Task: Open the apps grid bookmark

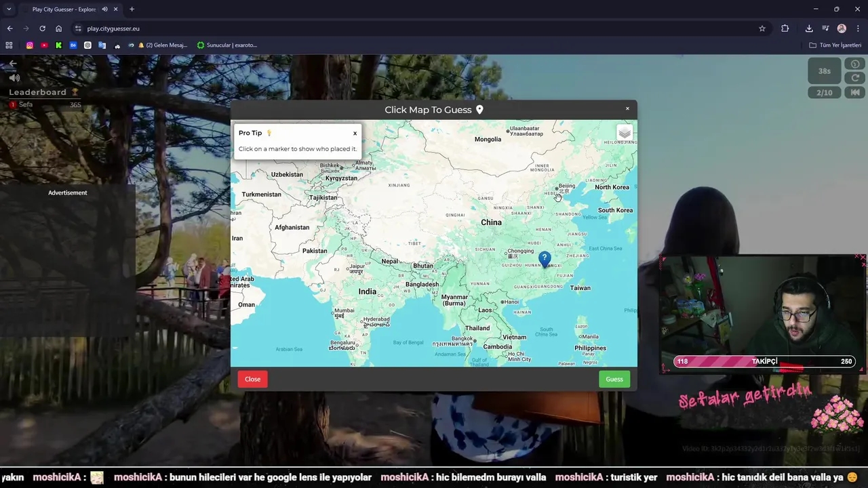Action: [9, 45]
